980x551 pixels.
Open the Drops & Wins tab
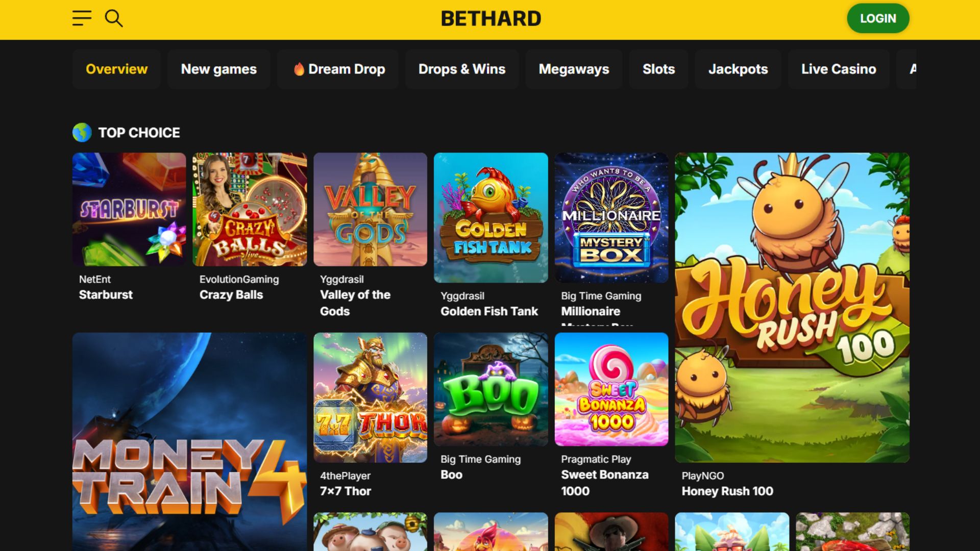coord(462,69)
